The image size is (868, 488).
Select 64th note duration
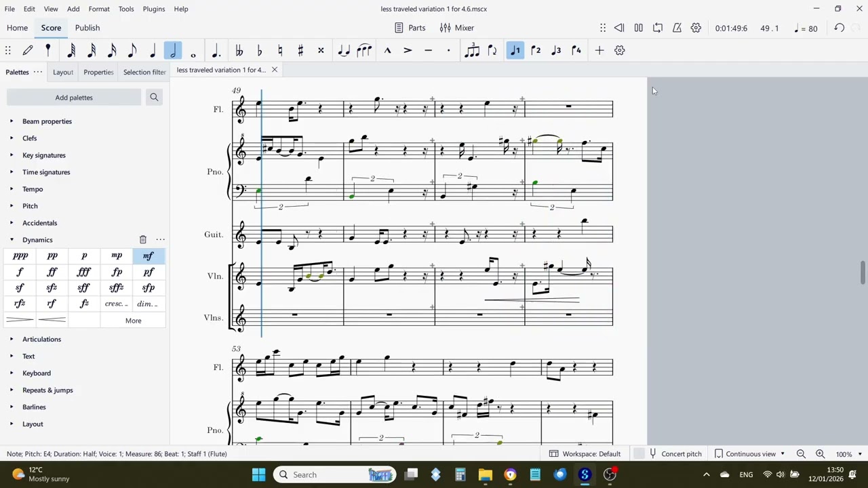tap(71, 50)
